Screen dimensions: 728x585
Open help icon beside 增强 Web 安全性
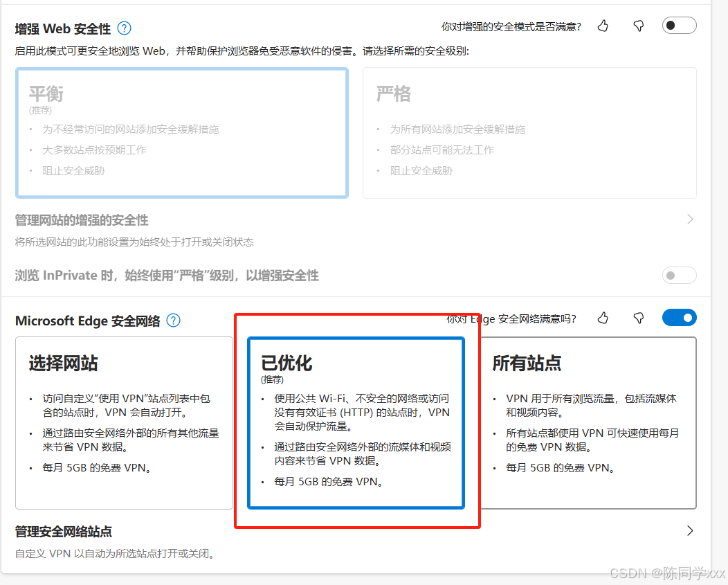(124, 28)
